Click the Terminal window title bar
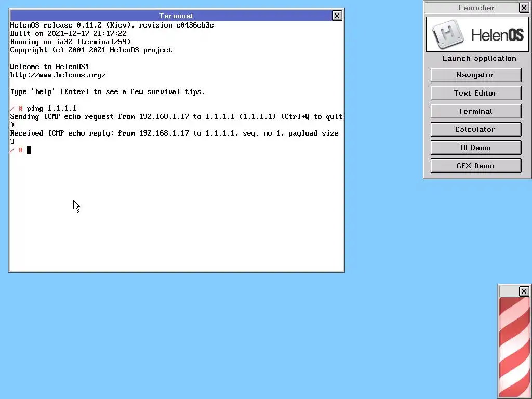532x399 pixels. click(x=171, y=16)
